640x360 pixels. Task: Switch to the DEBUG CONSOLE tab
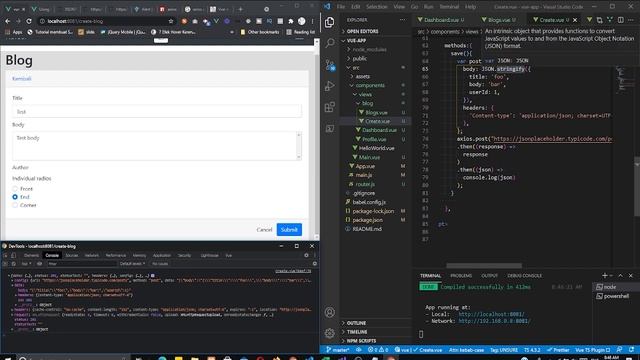point(524,276)
